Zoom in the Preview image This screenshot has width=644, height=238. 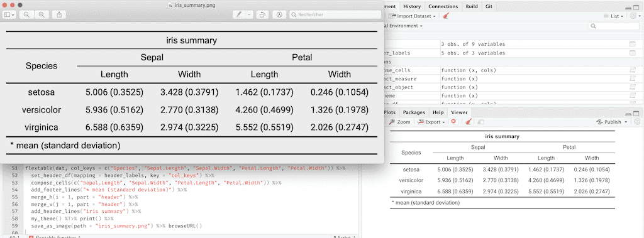pyautogui.click(x=42, y=14)
